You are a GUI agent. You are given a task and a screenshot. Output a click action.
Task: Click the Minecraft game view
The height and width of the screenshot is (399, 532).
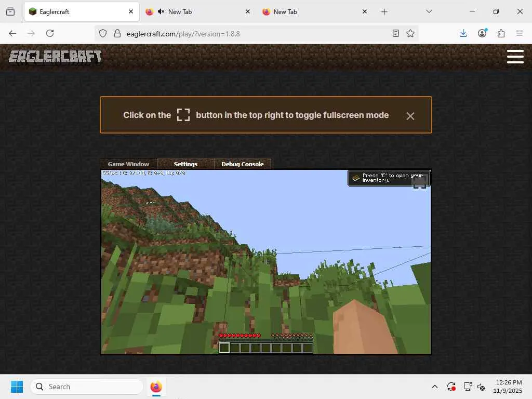(266, 262)
